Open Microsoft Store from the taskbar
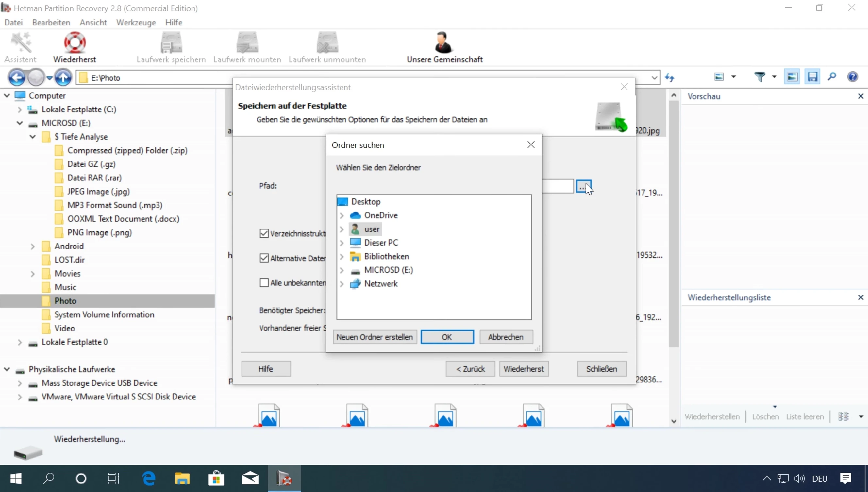The width and height of the screenshot is (868, 492). pos(216,479)
